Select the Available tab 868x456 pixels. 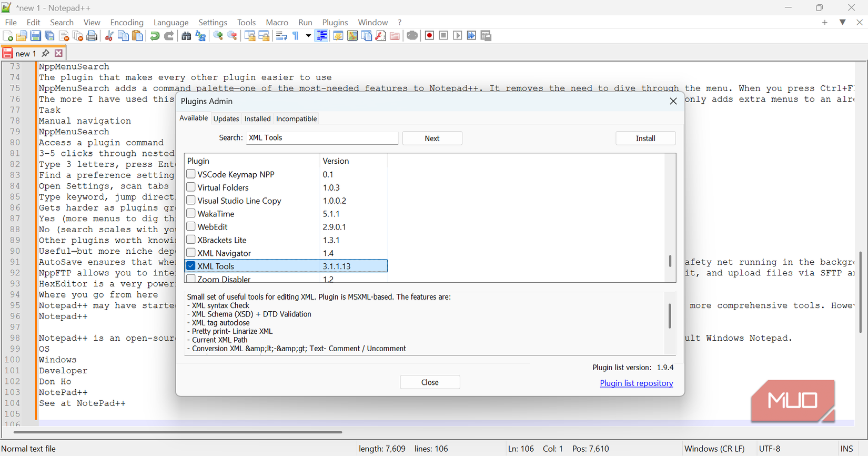(194, 118)
